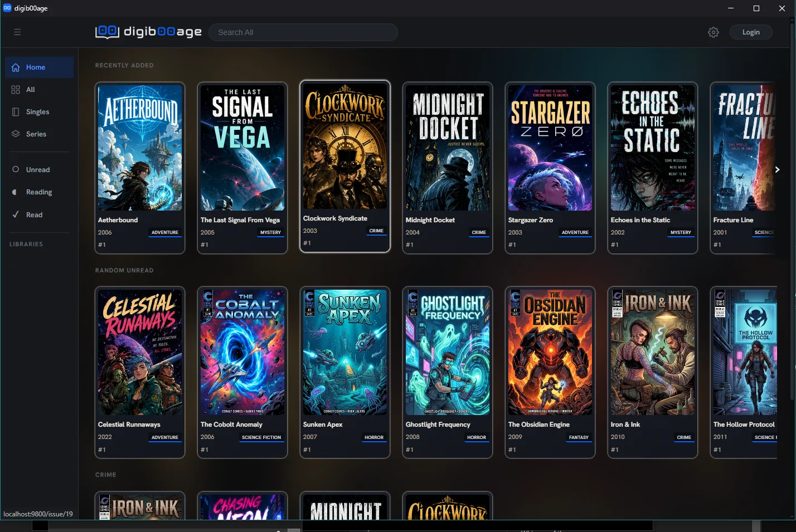This screenshot has height=532, width=796.
Task: Click HORROR tag on Sunken Apex
Action: click(x=374, y=437)
